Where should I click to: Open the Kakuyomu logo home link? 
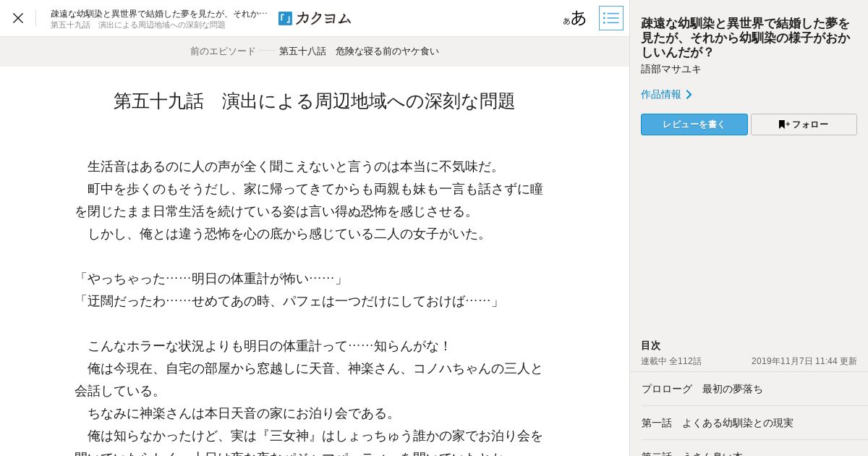[x=315, y=18]
